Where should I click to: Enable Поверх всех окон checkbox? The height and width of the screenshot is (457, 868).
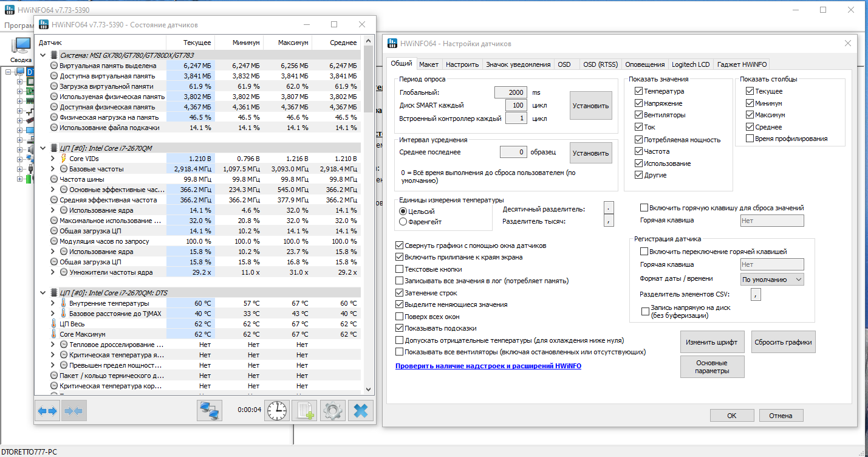click(x=399, y=317)
